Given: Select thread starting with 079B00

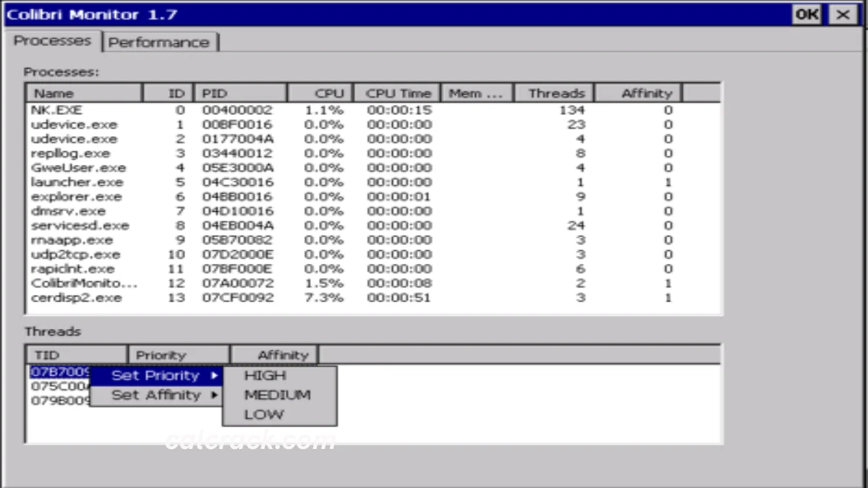Looking at the screenshot, I should tap(60, 399).
